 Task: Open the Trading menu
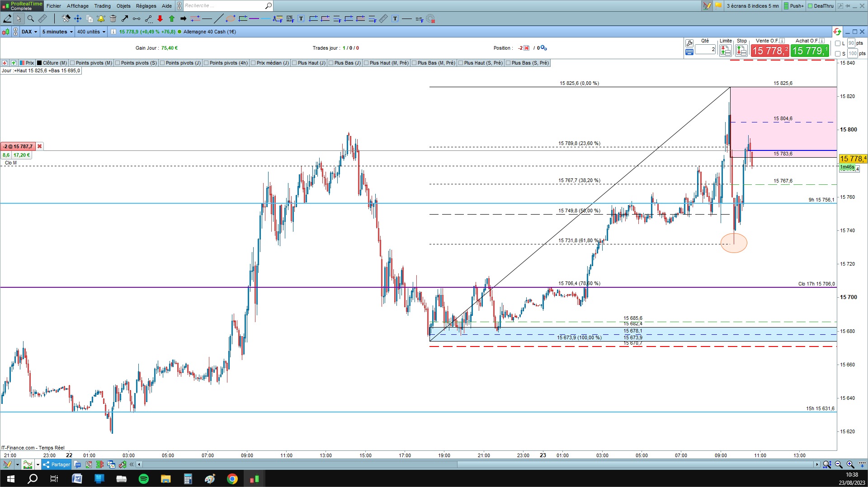tap(103, 6)
